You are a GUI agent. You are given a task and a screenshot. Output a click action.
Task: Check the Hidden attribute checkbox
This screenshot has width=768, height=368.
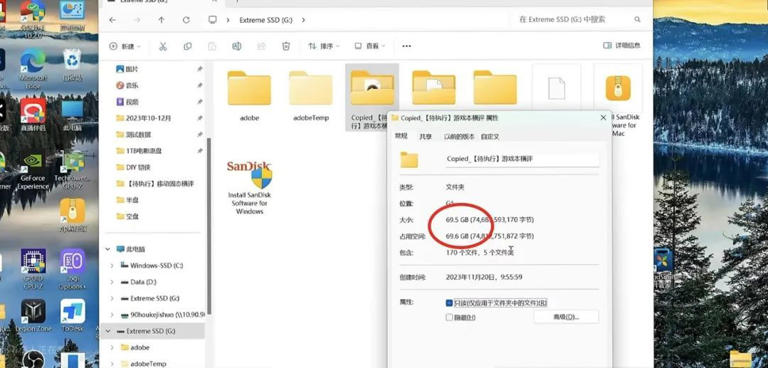click(449, 318)
